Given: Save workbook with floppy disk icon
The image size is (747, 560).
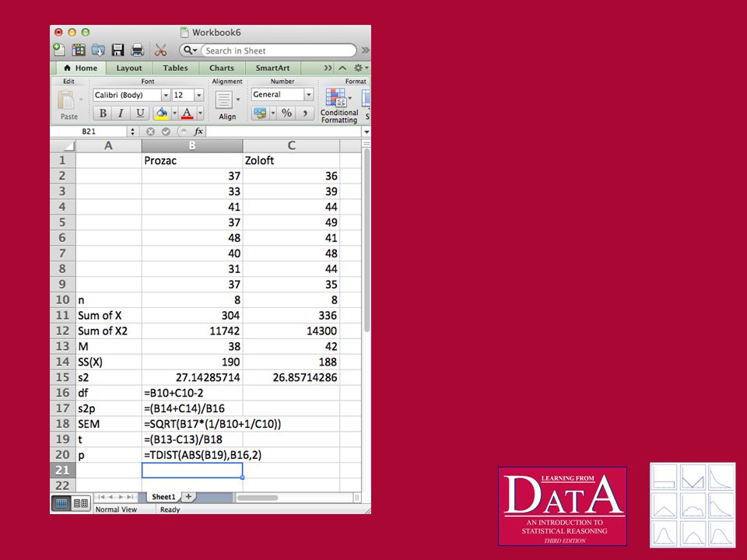Looking at the screenshot, I should [117, 50].
